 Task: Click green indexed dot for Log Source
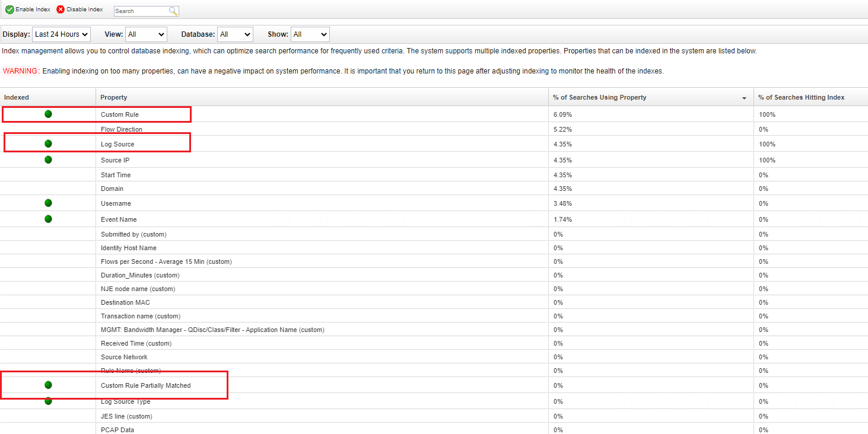pyautogui.click(x=48, y=143)
